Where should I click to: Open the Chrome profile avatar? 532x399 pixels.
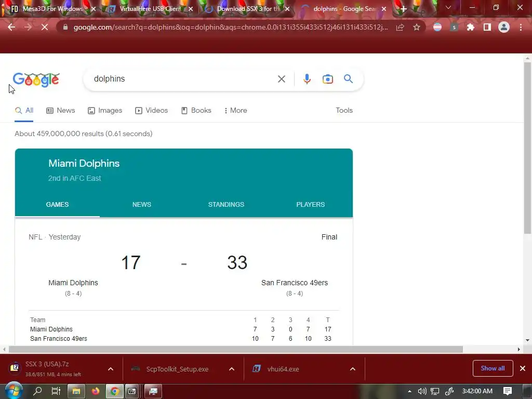click(504, 27)
